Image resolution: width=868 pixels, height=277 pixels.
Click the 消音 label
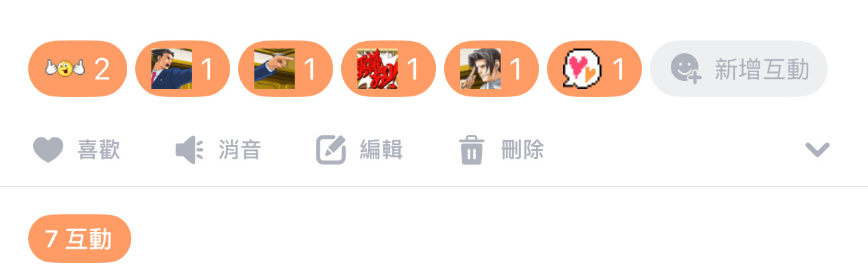tap(240, 150)
